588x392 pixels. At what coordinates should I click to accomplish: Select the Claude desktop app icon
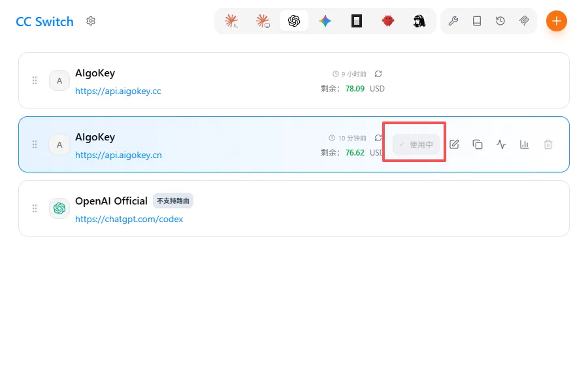(263, 21)
